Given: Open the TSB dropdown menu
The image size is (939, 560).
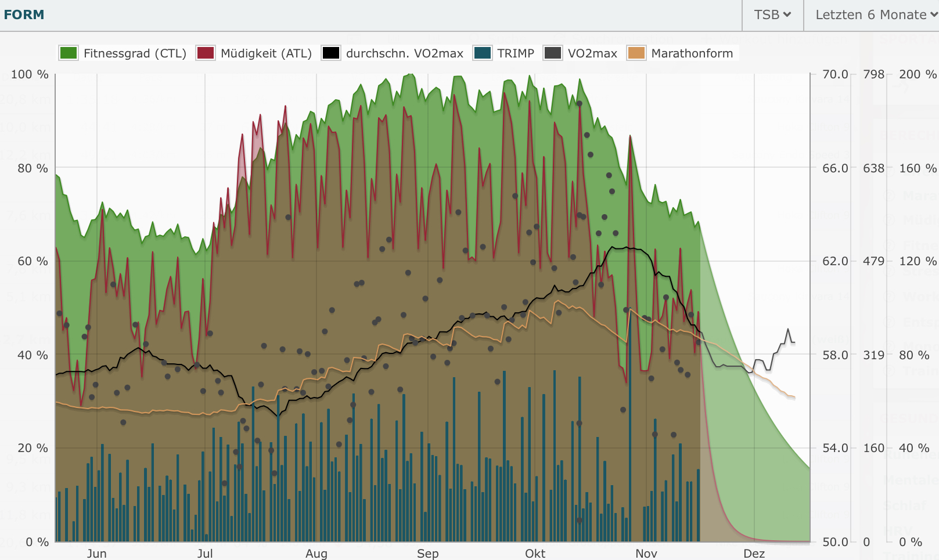Looking at the screenshot, I should click(772, 15).
